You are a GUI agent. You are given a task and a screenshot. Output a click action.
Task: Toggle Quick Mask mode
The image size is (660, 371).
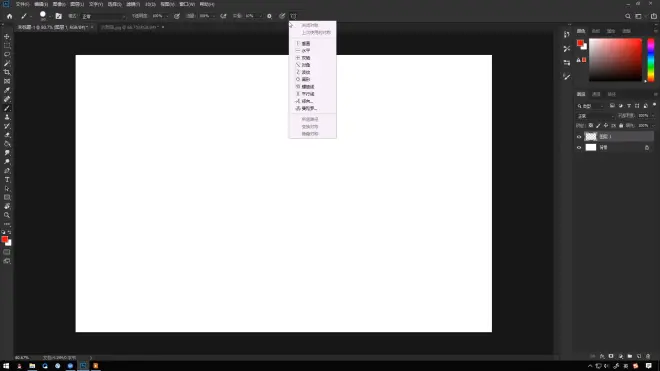(7, 252)
